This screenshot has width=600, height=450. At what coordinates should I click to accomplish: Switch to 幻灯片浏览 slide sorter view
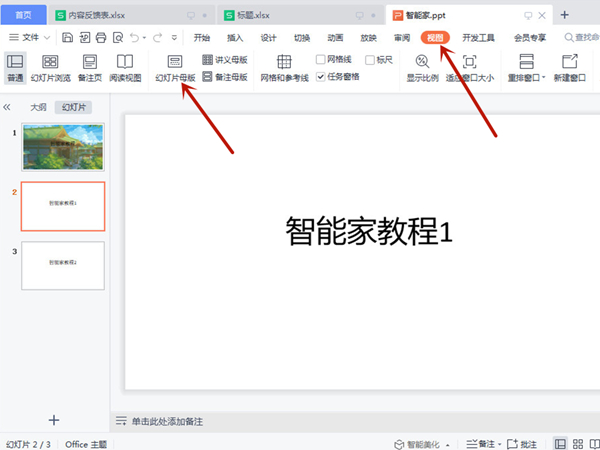[50, 67]
